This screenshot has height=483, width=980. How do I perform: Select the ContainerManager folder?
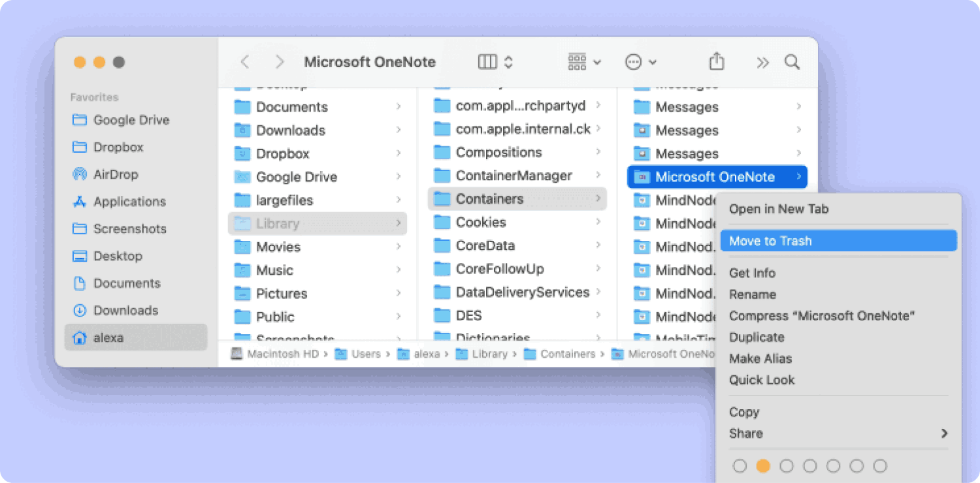click(517, 176)
